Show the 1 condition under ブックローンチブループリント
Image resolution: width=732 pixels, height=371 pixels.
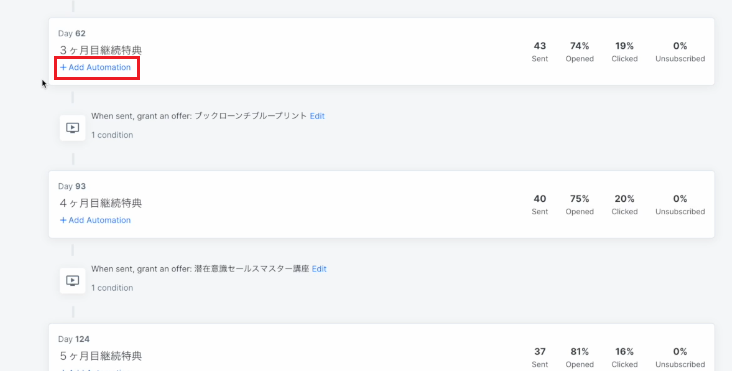point(112,135)
